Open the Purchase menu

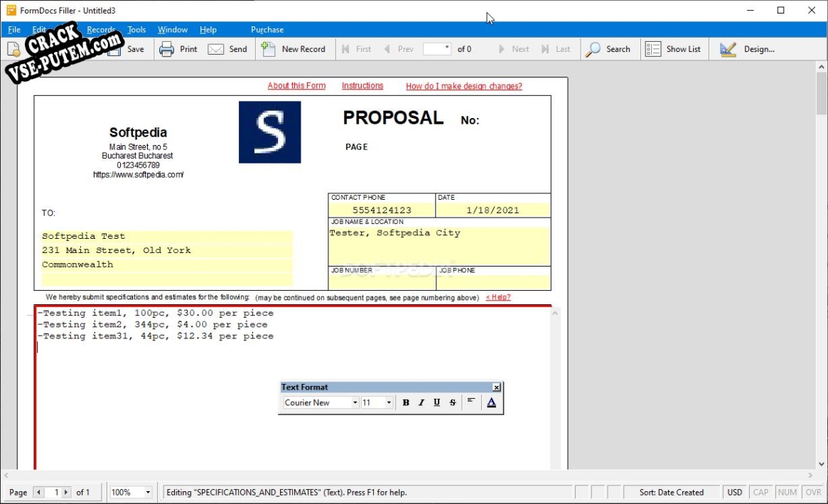(267, 30)
